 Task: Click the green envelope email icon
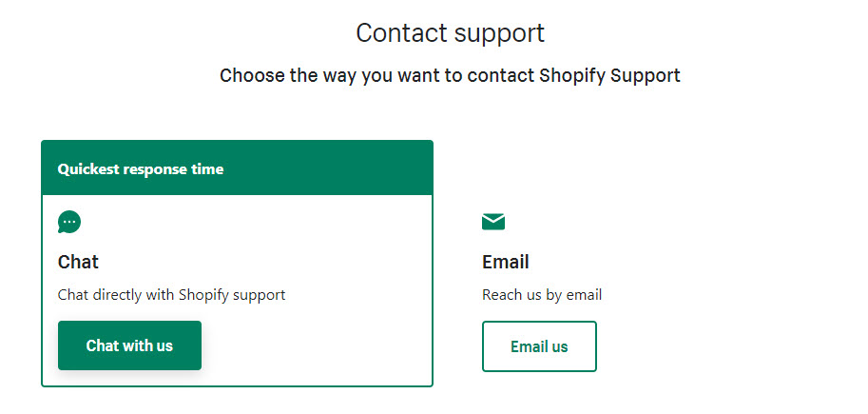[x=493, y=222]
